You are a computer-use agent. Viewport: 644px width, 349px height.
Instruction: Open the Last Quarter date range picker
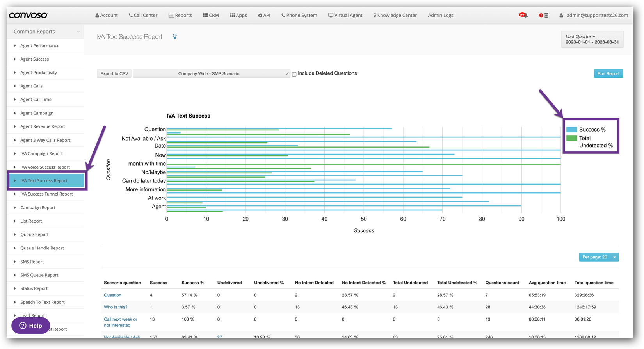click(592, 39)
